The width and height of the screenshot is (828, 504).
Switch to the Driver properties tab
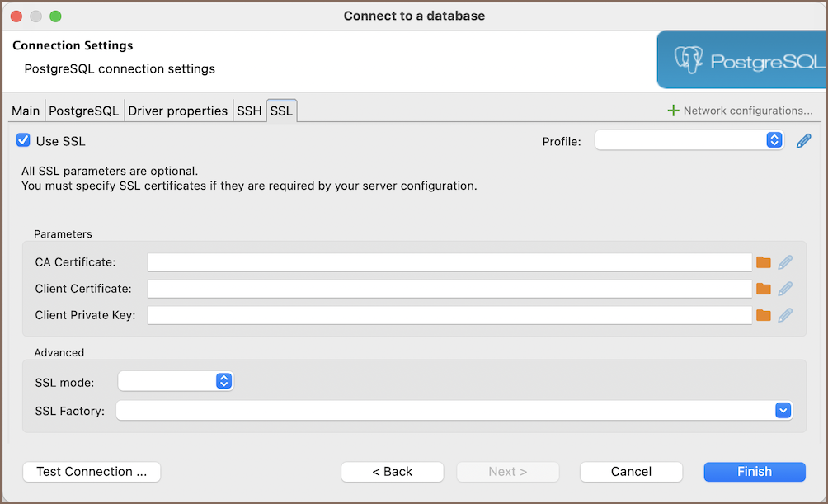coord(177,111)
